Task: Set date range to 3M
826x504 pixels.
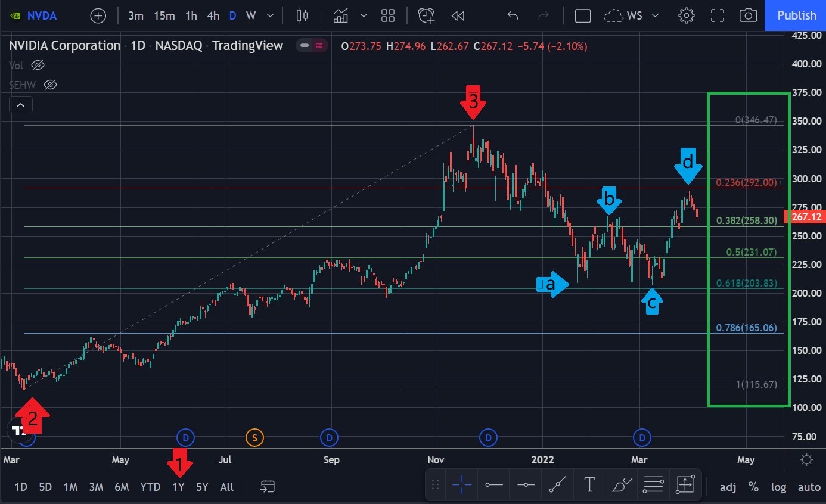Action: [x=96, y=487]
